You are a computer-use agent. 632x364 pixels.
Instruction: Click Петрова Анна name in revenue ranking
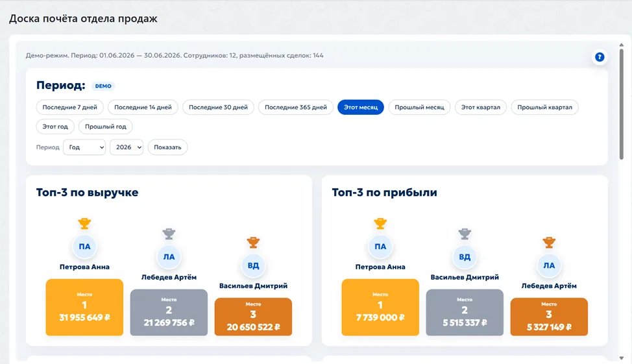click(x=84, y=267)
